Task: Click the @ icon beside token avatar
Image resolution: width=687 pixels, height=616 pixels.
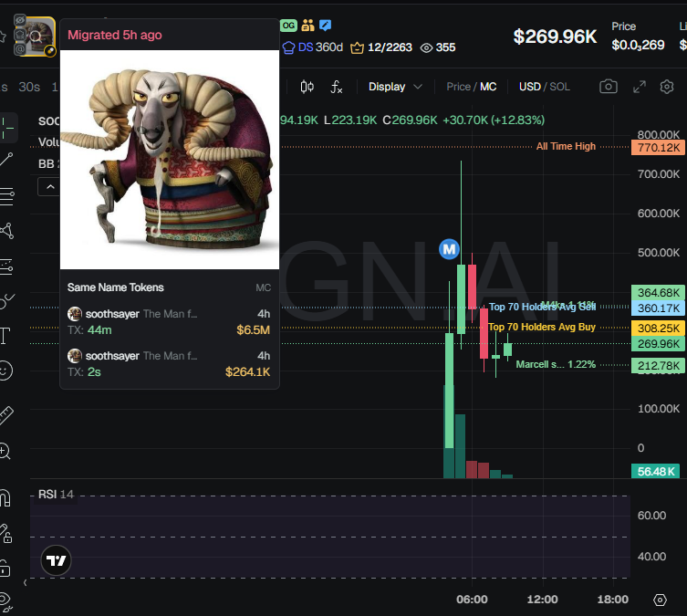Action: 20,49
